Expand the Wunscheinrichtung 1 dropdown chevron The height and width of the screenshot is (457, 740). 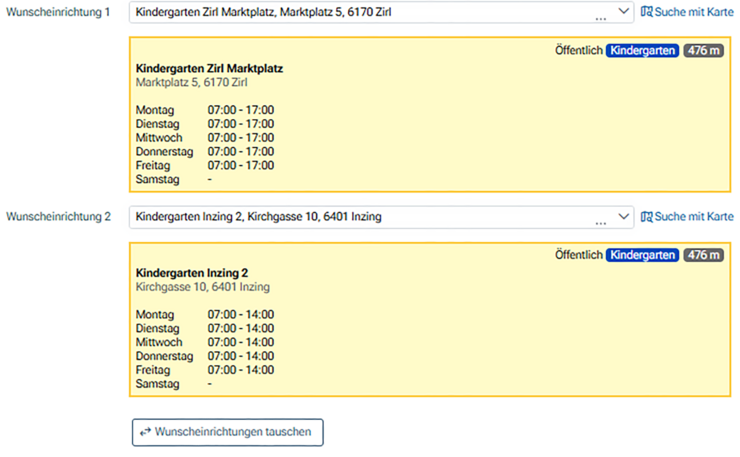pos(624,12)
